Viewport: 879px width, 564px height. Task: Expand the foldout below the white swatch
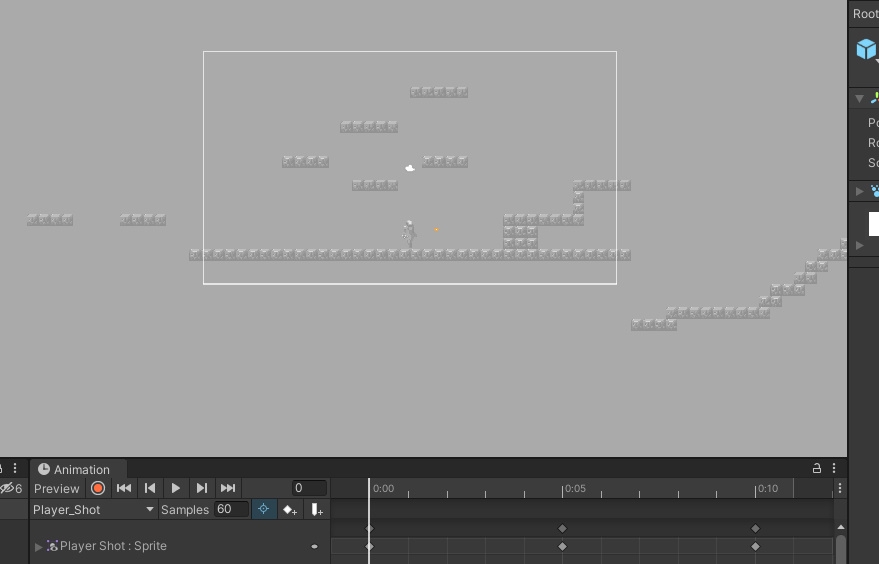pos(859,245)
